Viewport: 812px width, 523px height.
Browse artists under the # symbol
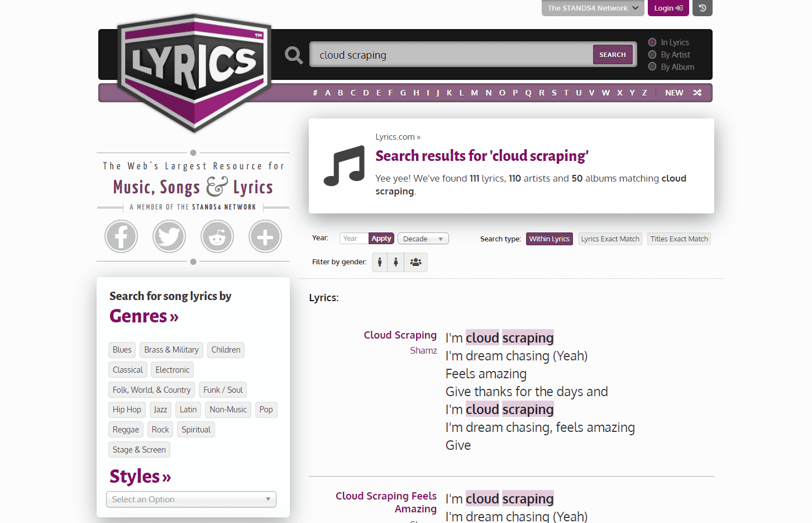coord(315,93)
